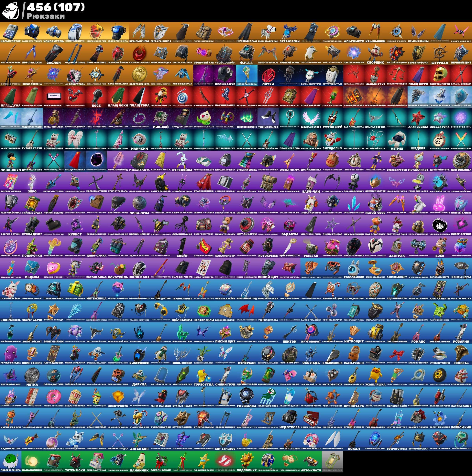Click the Скейт skateboard item
The height and width of the screenshot is (476, 472).
tap(182, 247)
